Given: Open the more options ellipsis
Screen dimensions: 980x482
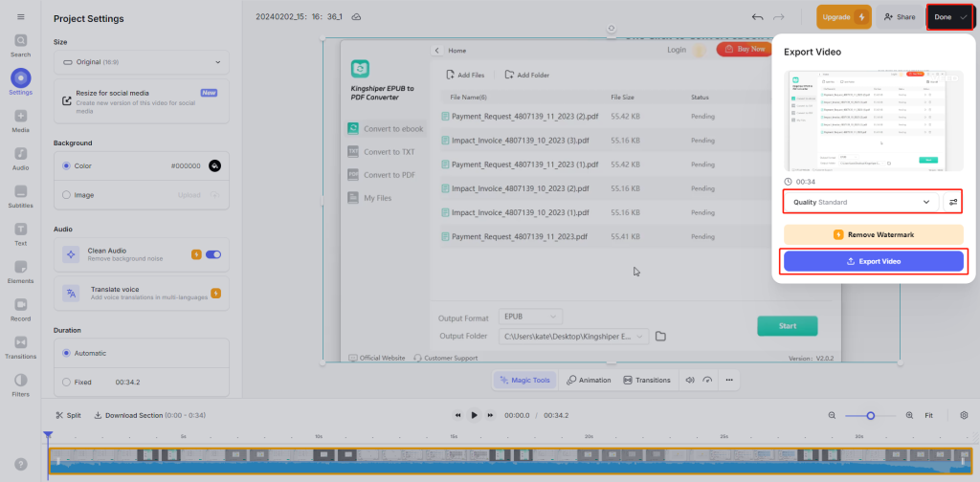Looking at the screenshot, I should (x=728, y=380).
